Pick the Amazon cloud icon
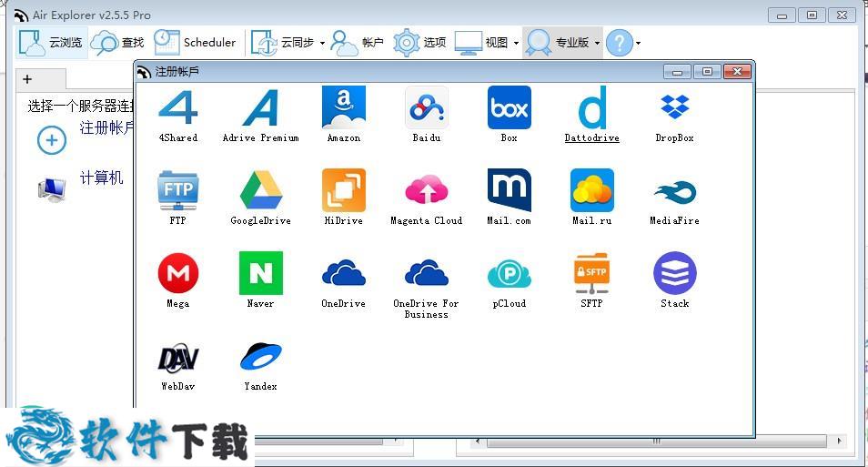The image size is (868, 467). coord(344,107)
